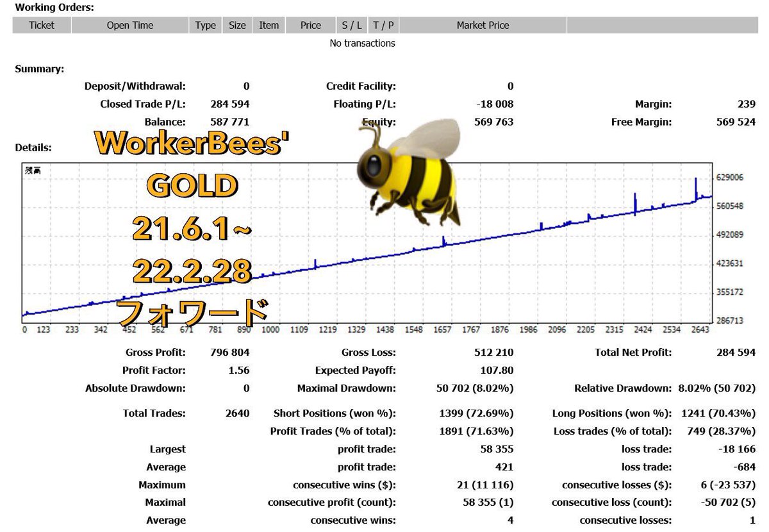This screenshot has width=769, height=532.
Task: Click the Closed Trade P/L value 284 594
Action: click(x=230, y=104)
